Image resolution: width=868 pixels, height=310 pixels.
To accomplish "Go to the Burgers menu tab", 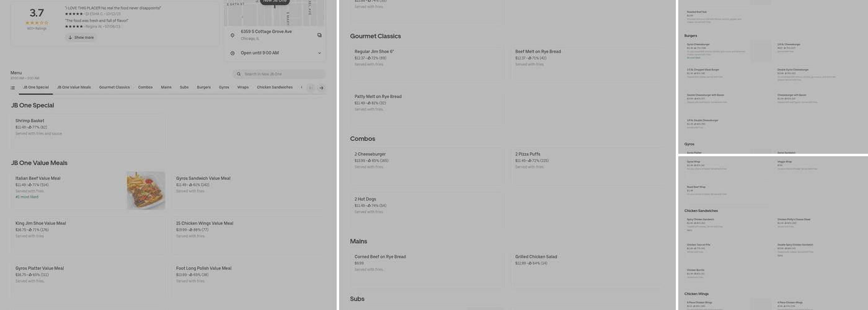I will [203, 87].
